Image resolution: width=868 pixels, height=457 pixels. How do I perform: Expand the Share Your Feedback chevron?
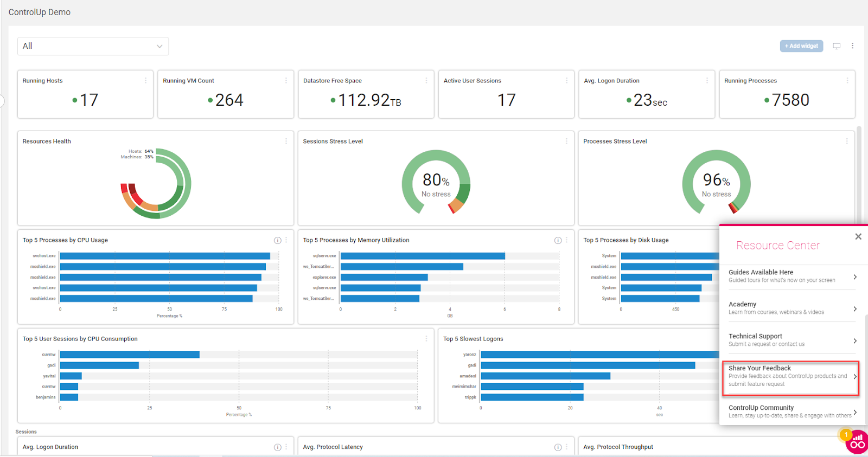coord(855,377)
